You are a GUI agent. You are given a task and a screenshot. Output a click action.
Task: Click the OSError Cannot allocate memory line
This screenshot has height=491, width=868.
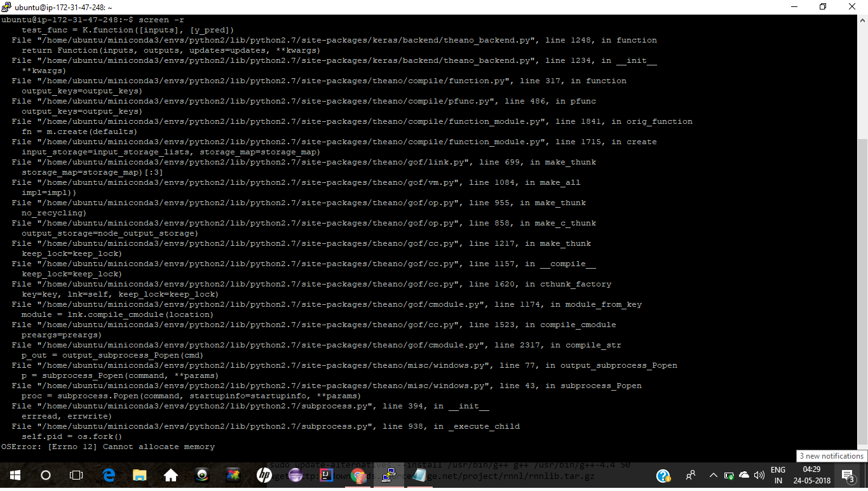pyautogui.click(x=108, y=447)
